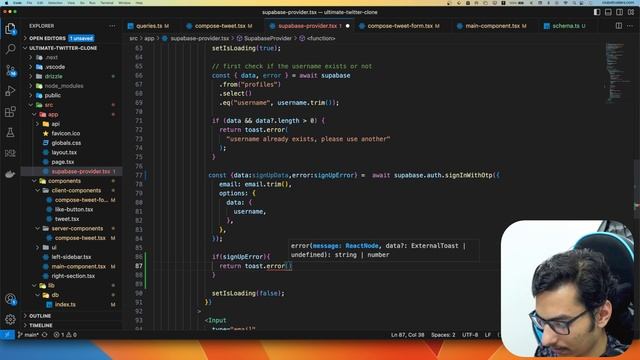The height and width of the screenshot is (360, 640).
Task: Open left-sidebar.tsx in the file tree
Action: point(71,257)
